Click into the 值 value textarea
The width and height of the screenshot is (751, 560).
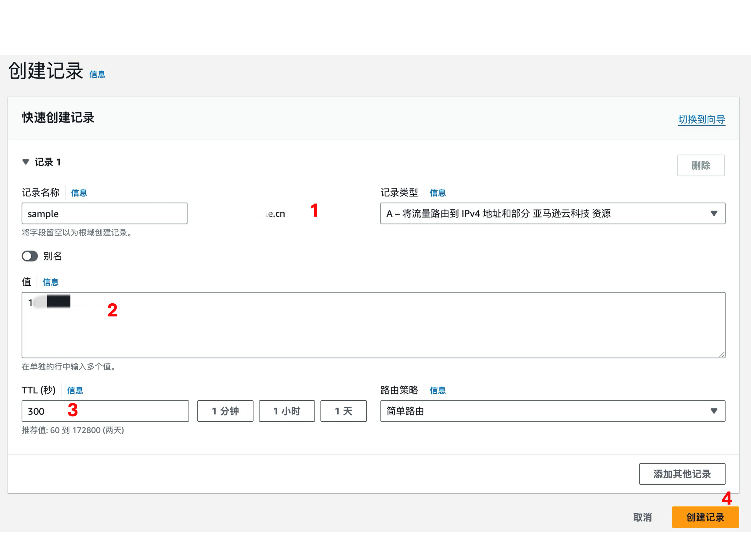(373, 325)
